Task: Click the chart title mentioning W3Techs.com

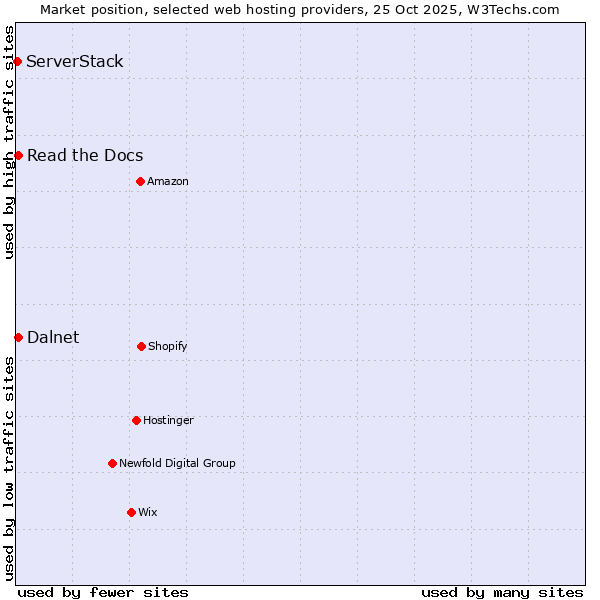Action: coord(300,9)
